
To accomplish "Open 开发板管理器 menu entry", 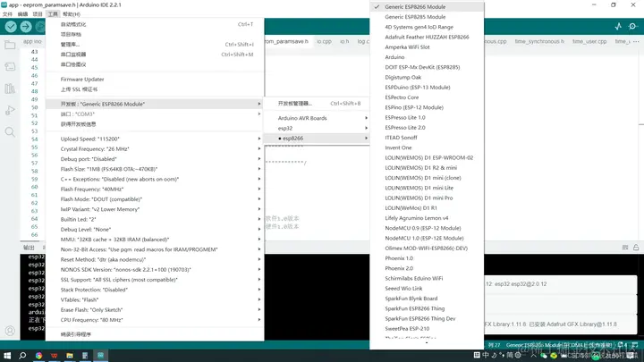I will click(317, 104).
